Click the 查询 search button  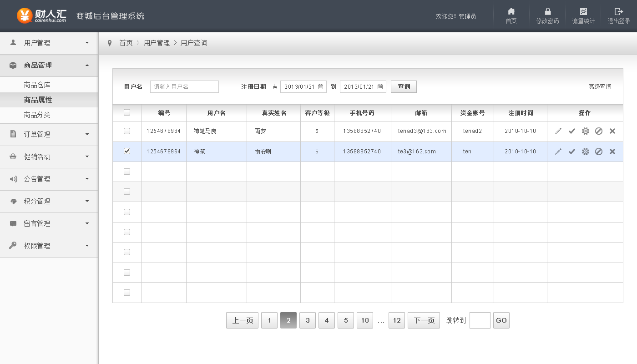404,86
